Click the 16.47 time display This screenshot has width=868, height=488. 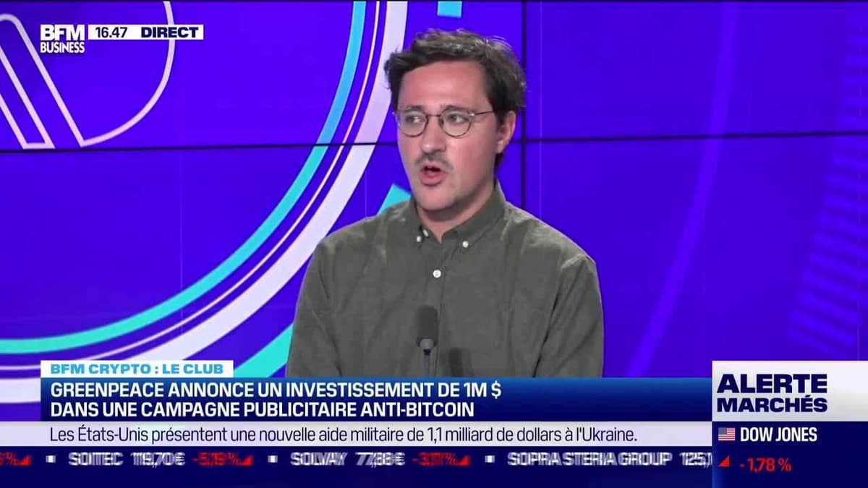coord(111,32)
